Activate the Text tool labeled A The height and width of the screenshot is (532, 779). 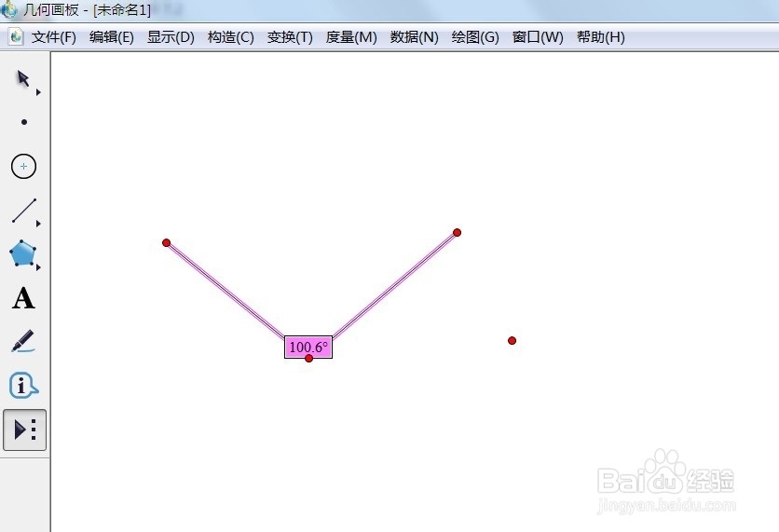point(23,298)
